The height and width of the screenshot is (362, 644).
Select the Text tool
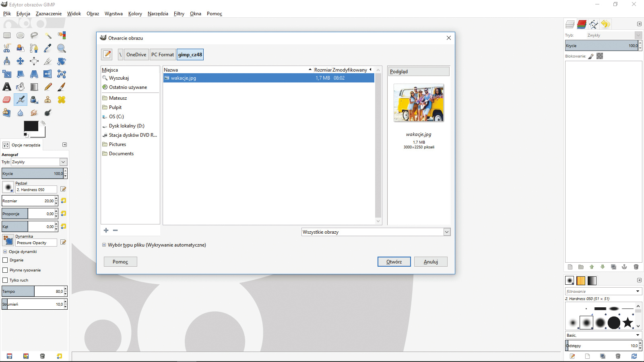pos(7,87)
